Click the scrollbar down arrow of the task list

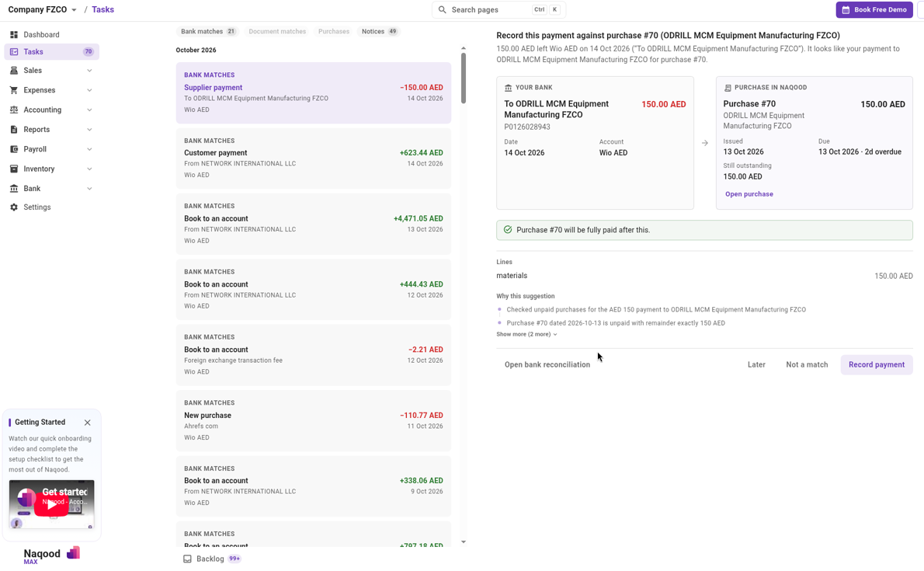coord(464,542)
